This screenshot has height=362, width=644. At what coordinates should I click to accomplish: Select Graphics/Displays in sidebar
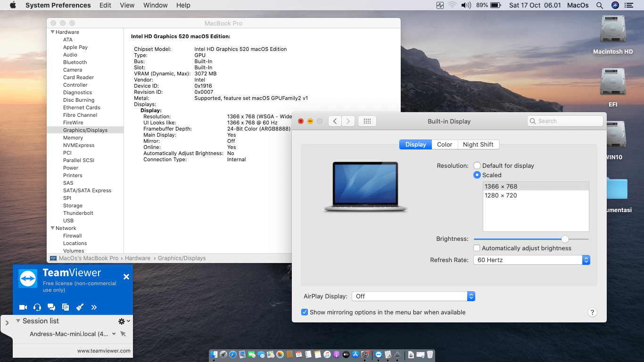pyautogui.click(x=85, y=130)
